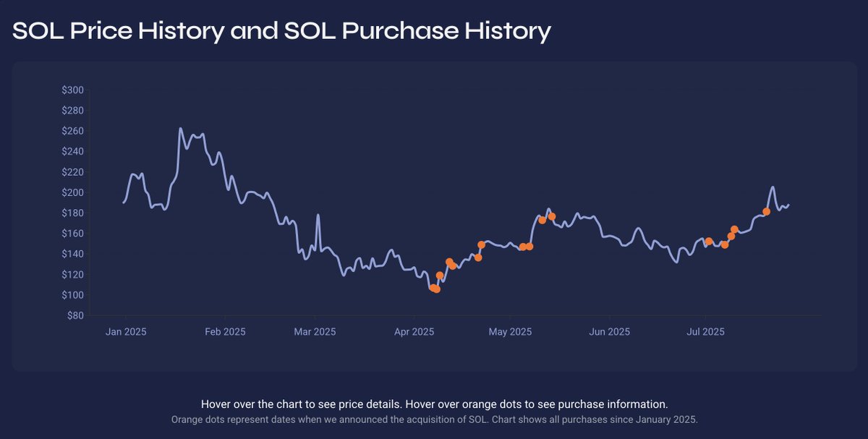Click the Jul 2025 axis label
868x439 pixels.
[x=705, y=332]
